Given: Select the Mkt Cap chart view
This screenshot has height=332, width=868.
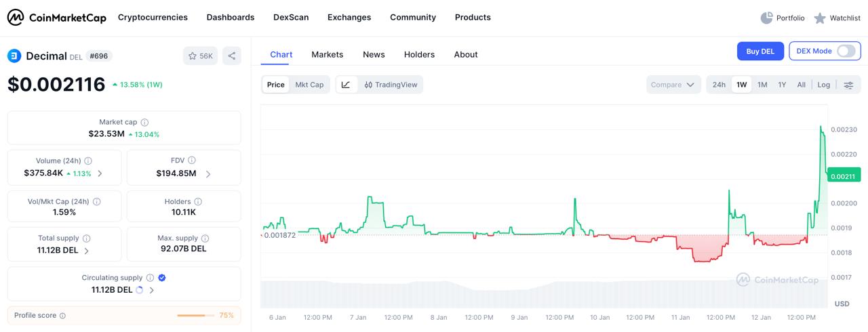Looking at the screenshot, I should point(309,85).
